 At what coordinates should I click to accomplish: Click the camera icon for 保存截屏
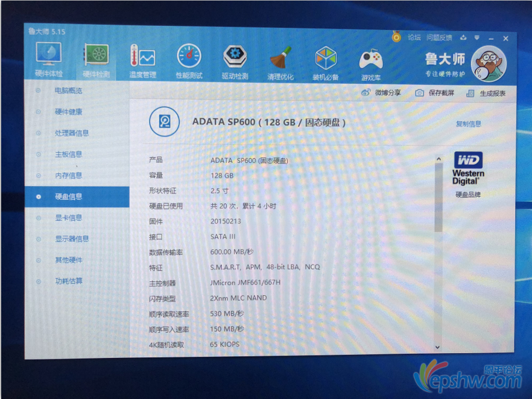tap(419, 93)
